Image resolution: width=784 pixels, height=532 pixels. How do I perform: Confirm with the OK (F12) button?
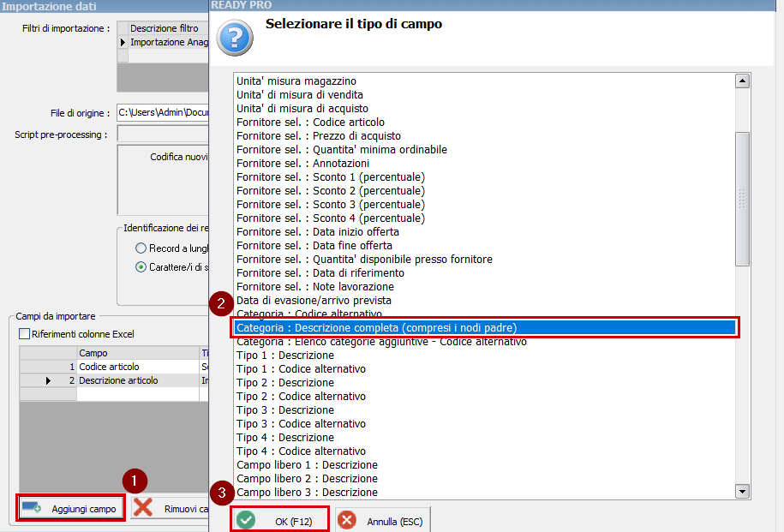(280, 520)
